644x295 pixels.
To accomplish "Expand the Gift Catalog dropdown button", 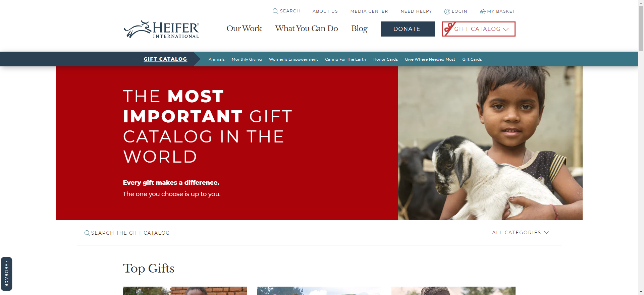I will (x=479, y=29).
